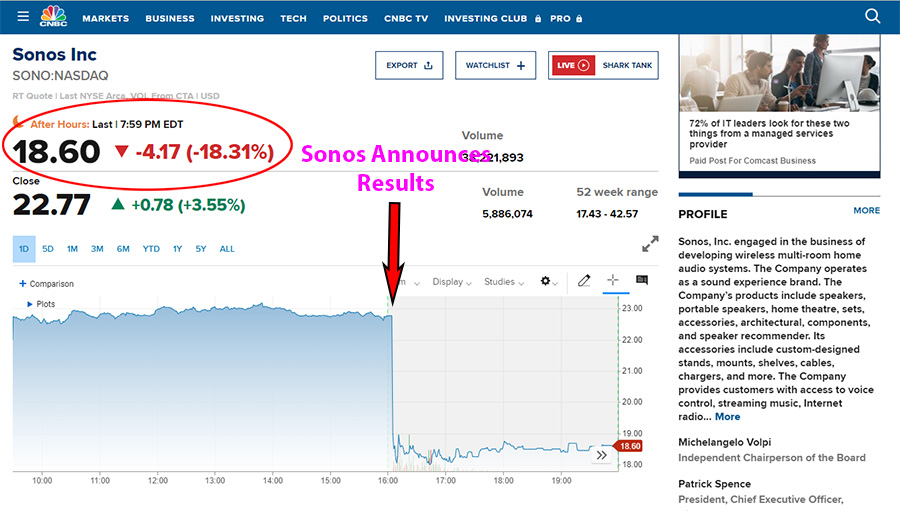Screen dimensions: 900x511
Task: Click the profile MORE link
Action: pos(866,210)
